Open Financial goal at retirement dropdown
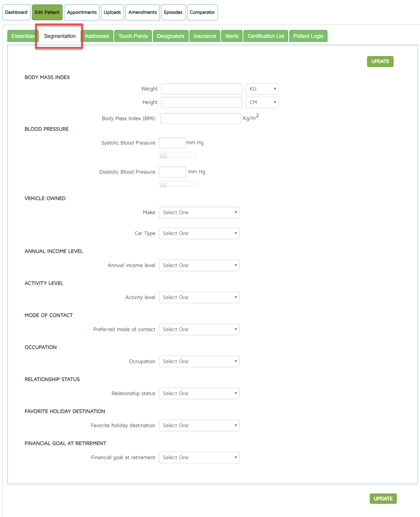The image size is (420, 517). coord(199,458)
